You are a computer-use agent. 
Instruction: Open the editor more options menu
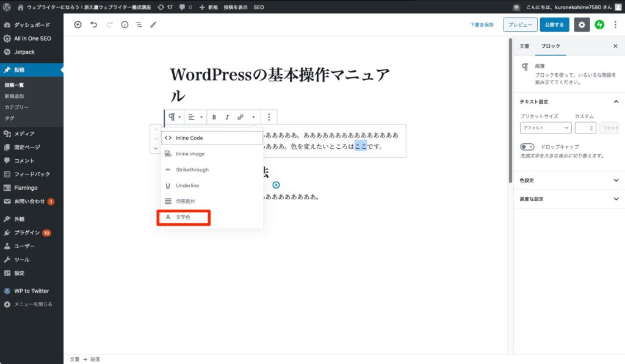(615, 24)
